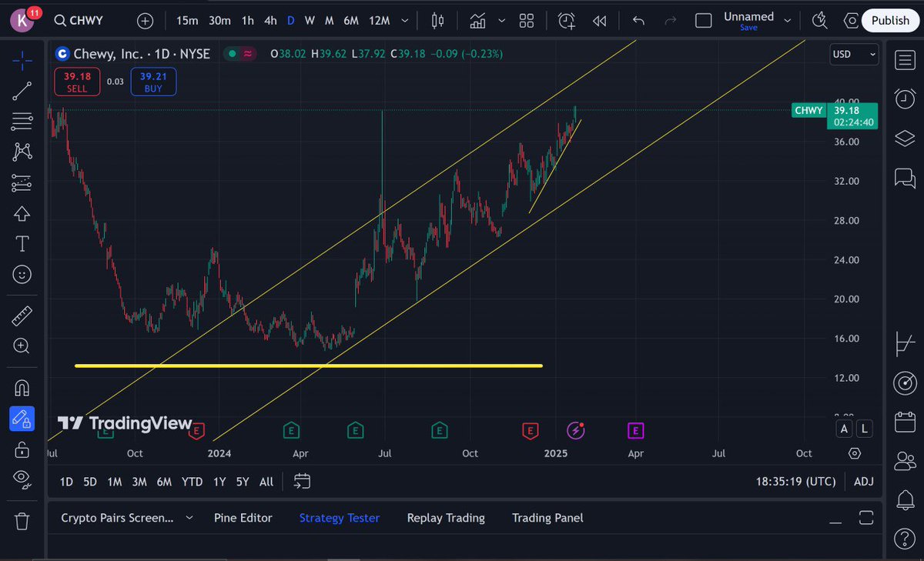Open the Strategy Tester tab
Viewport: 924px width, 561px height.
340,518
